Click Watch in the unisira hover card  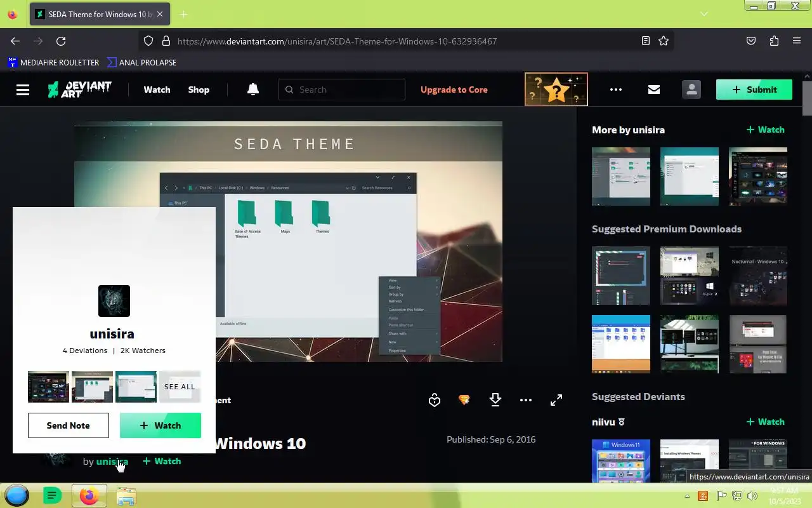(x=160, y=425)
